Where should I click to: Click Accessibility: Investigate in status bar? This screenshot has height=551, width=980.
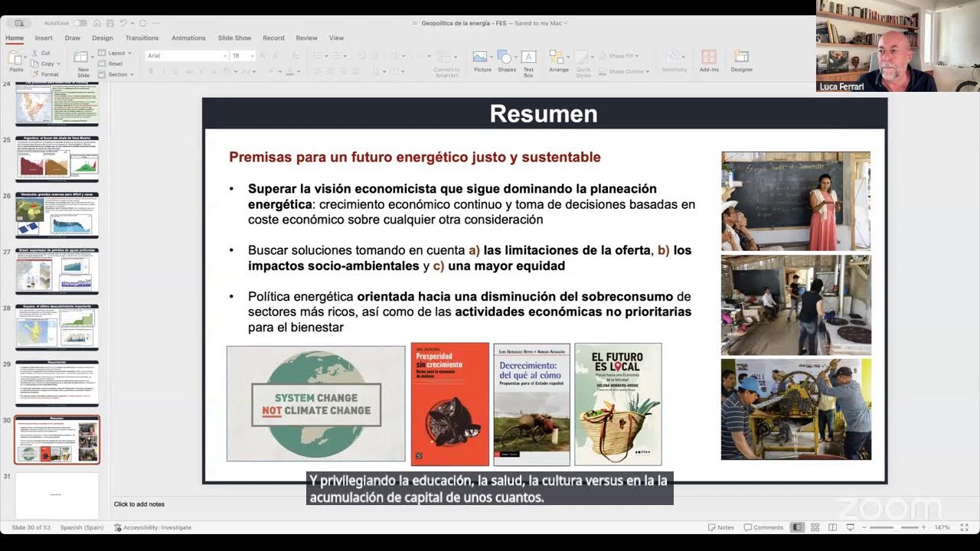pos(152,527)
